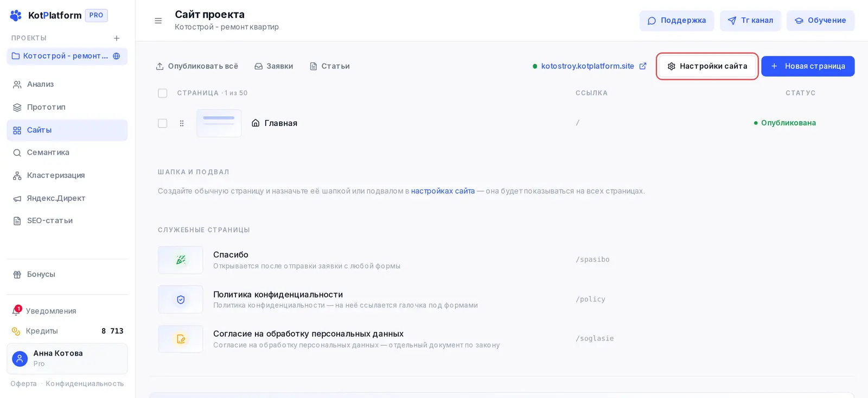
Task: Switch to the Заявки tab
Action: click(274, 66)
